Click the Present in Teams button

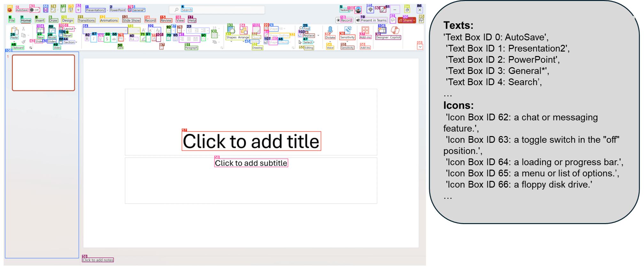[372, 20]
